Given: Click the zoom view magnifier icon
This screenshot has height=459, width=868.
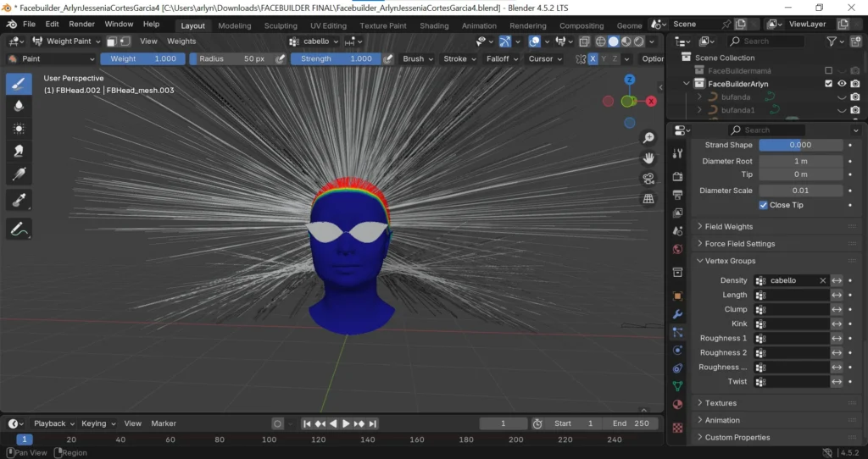Looking at the screenshot, I should (648, 137).
